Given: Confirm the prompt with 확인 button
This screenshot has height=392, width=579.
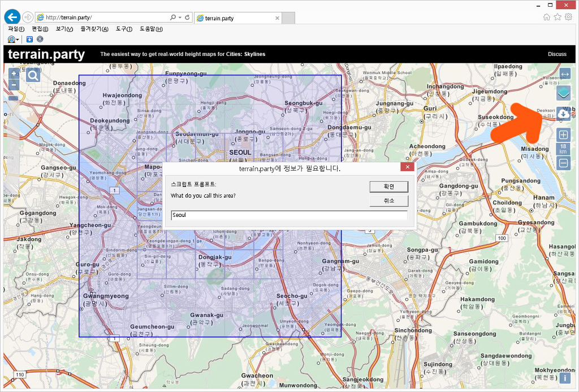Looking at the screenshot, I should [x=388, y=186].
